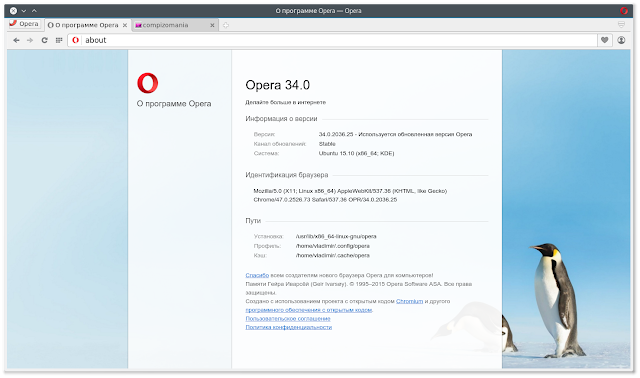The width and height of the screenshot is (640, 378).
Task: Minimize window with down chevron button
Action: point(24,11)
